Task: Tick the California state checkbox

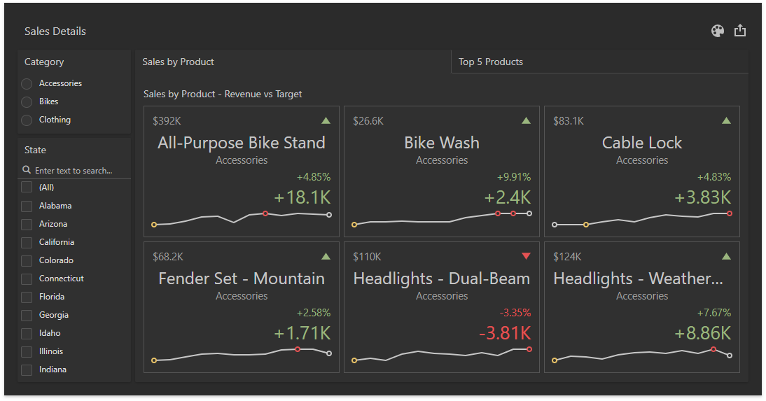Action: (x=27, y=242)
